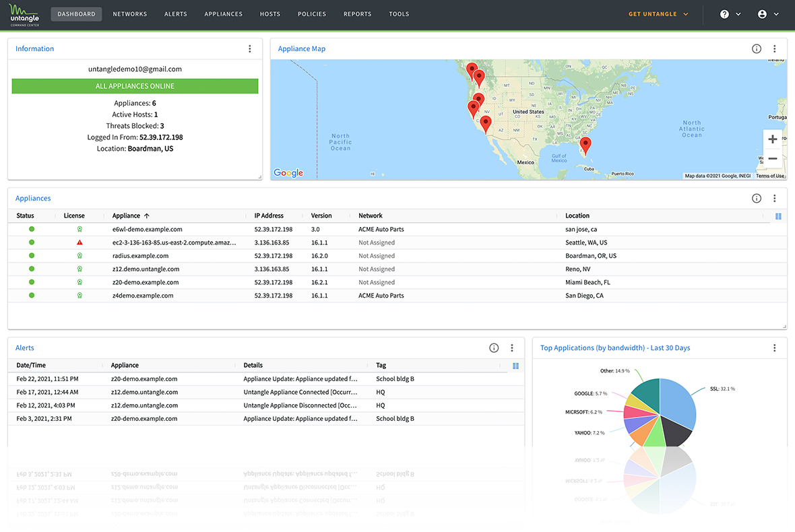
Task: Click the ALL APPLIANCES ONLINE banner
Action: tap(134, 86)
